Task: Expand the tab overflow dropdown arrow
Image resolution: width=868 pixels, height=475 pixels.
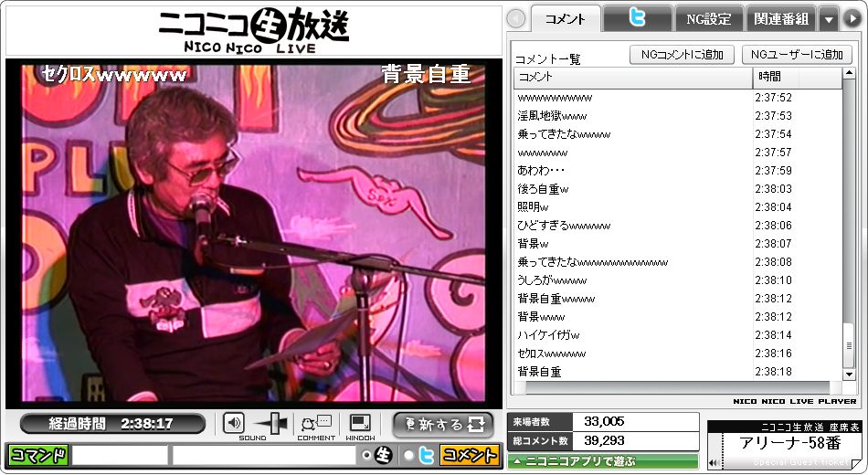Action: 829,19
